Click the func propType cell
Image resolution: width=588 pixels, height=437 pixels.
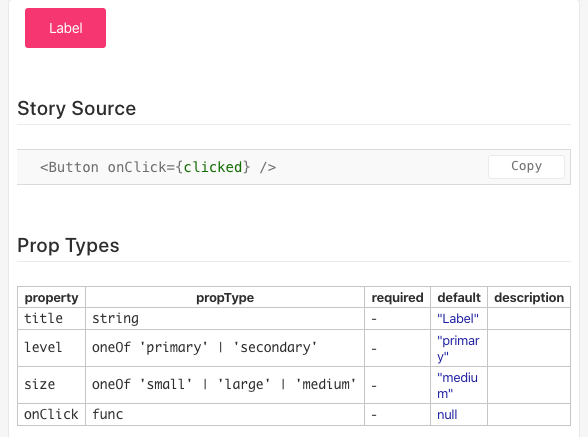click(225, 414)
